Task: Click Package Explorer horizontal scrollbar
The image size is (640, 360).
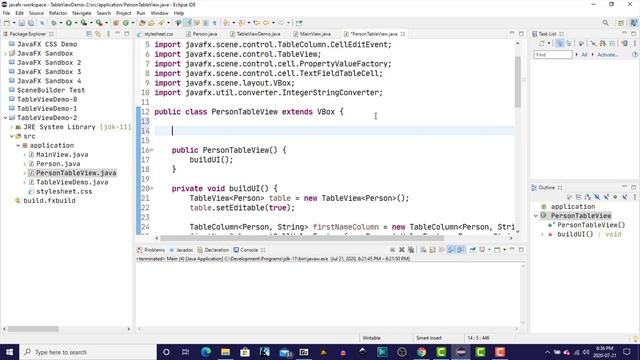Action: click(33, 329)
